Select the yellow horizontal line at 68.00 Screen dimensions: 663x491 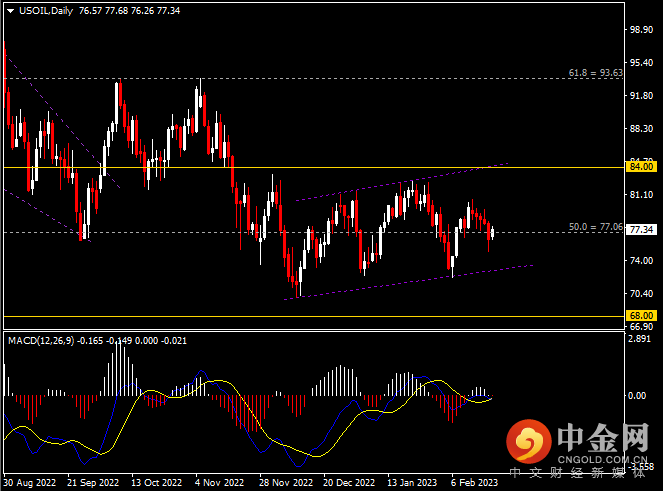click(x=300, y=315)
